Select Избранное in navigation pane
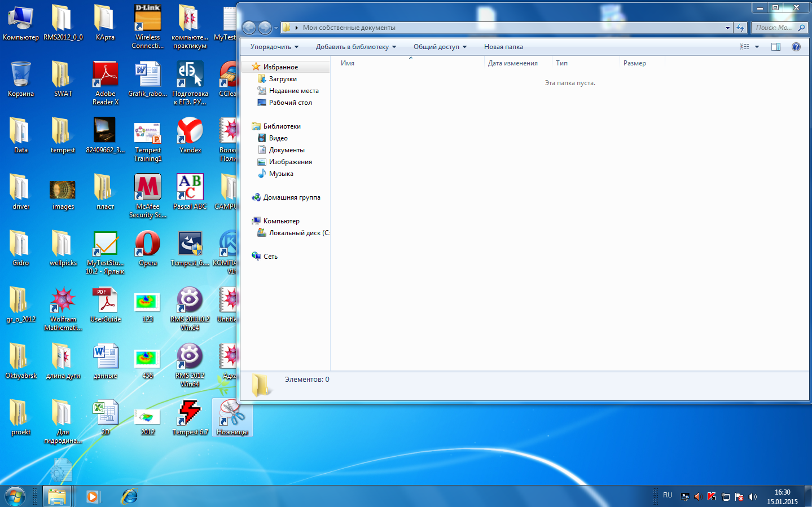This screenshot has width=812, height=507. tap(280, 67)
